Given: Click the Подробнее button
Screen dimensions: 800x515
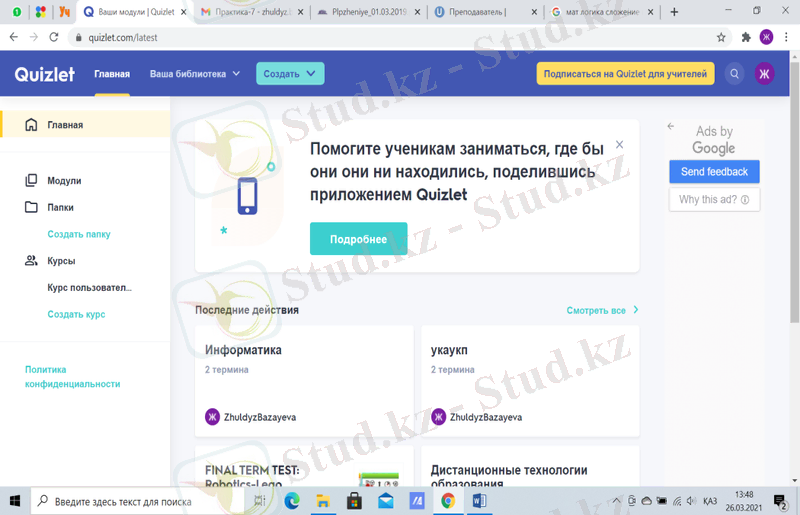Looking at the screenshot, I should click(359, 239).
